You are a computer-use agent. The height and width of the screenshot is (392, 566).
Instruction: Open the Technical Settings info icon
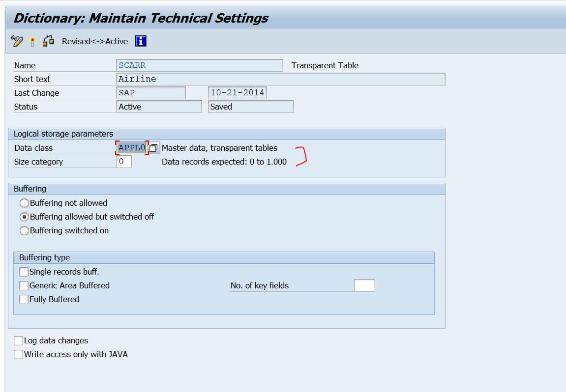coord(140,41)
